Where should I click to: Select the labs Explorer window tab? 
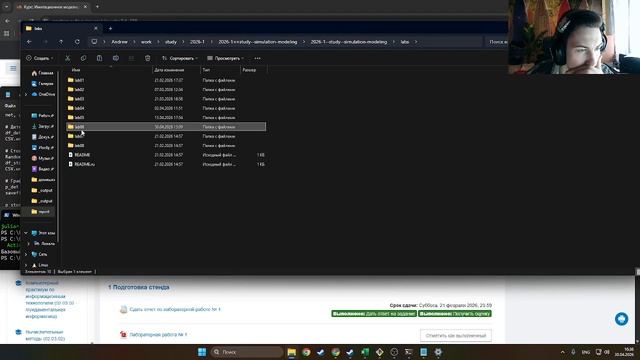pos(61,29)
